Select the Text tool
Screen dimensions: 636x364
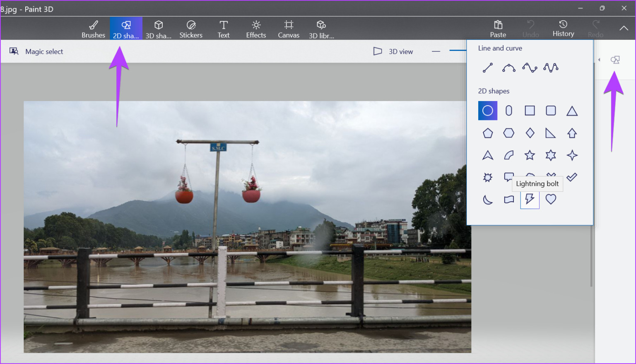point(223,28)
